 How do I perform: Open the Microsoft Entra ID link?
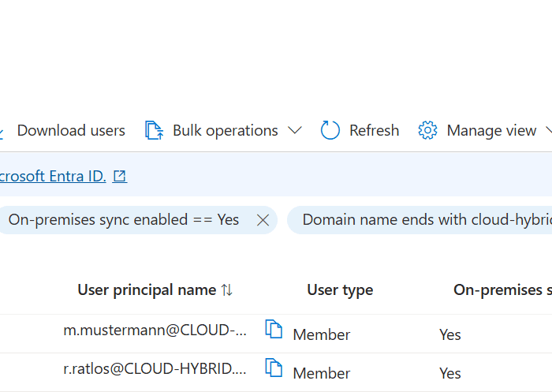pos(52,176)
